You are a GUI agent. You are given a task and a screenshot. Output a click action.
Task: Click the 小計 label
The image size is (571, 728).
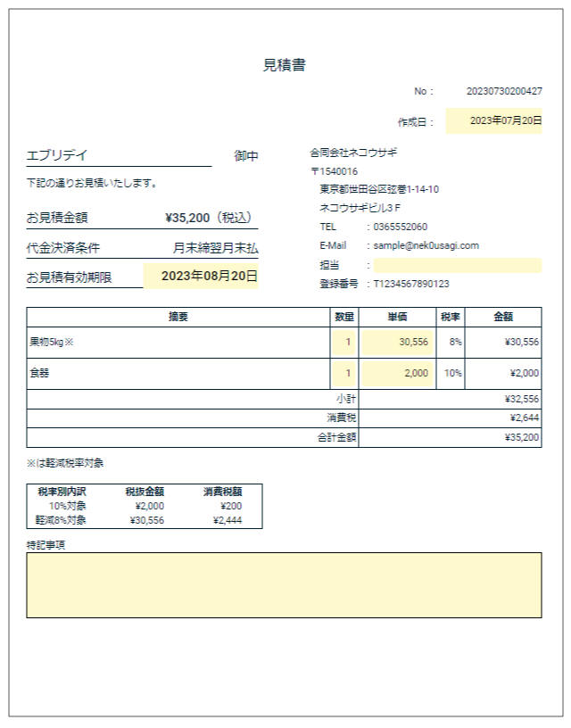click(346, 399)
